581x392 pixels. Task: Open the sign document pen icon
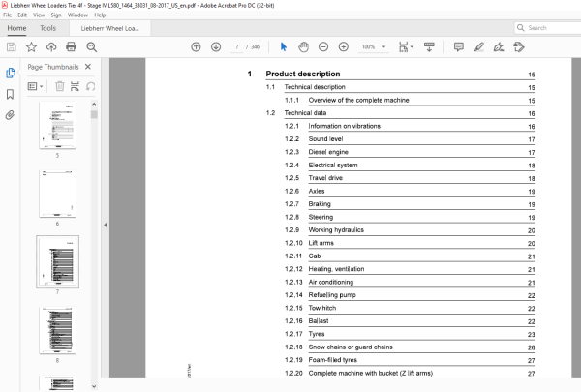(499, 47)
